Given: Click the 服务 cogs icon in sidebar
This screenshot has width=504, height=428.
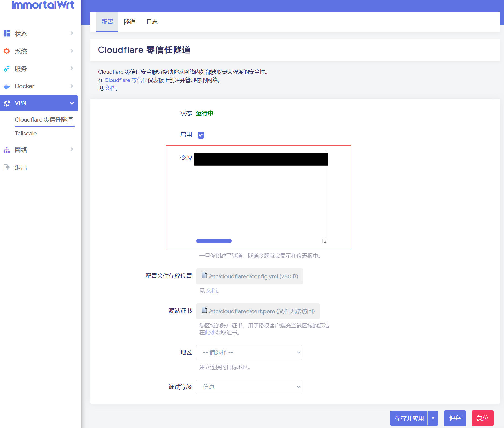Looking at the screenshot, I should coord(7,69).
